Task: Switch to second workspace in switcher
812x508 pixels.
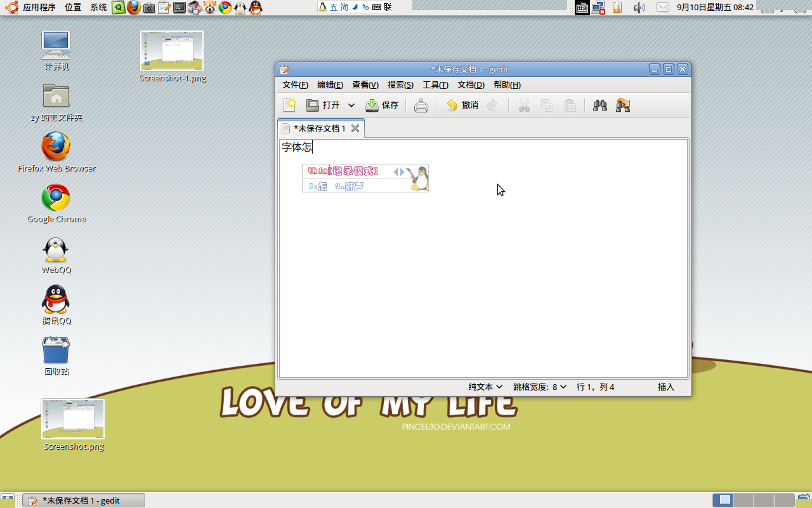Action: (743, 500)
